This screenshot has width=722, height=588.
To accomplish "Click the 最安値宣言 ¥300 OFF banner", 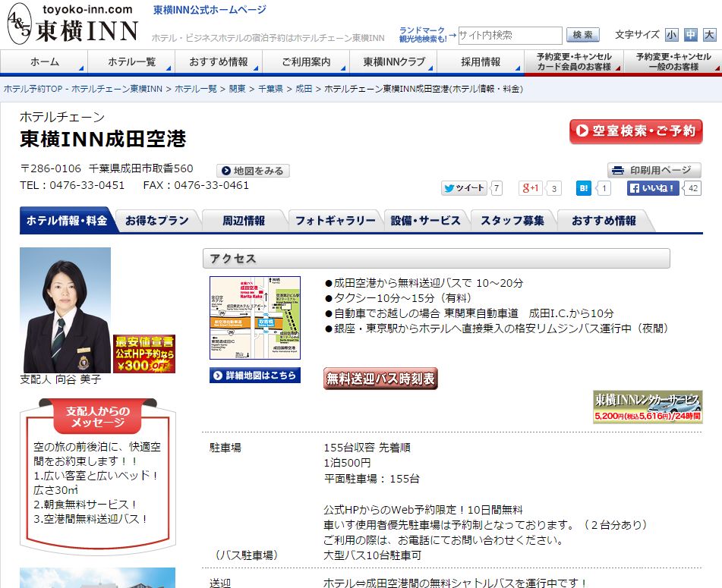I will [144, 354].
